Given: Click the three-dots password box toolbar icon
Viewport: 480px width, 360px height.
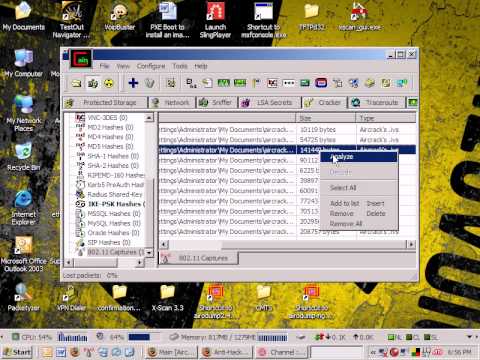Looking at the screenshot, I should click(289, 83).
